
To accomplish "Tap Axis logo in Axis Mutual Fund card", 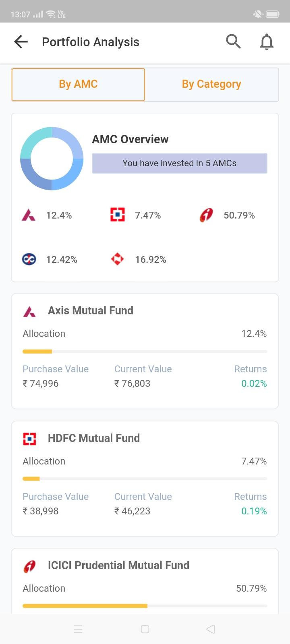I will click(29, 311).
